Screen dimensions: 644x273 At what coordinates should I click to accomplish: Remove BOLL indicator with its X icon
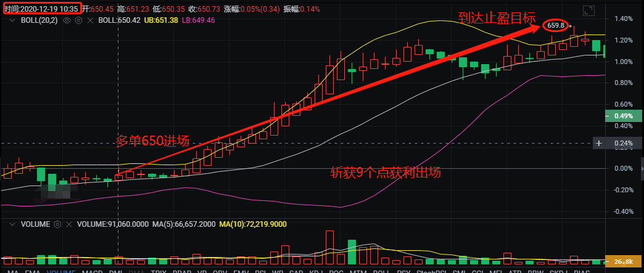pyautogui.click(x=91, y=20)
